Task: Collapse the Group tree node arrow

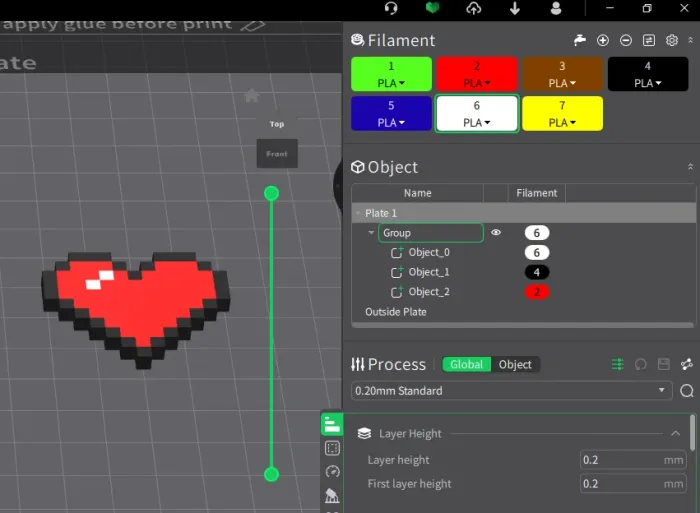Action: pyautogui.click(x=371, y=233)
